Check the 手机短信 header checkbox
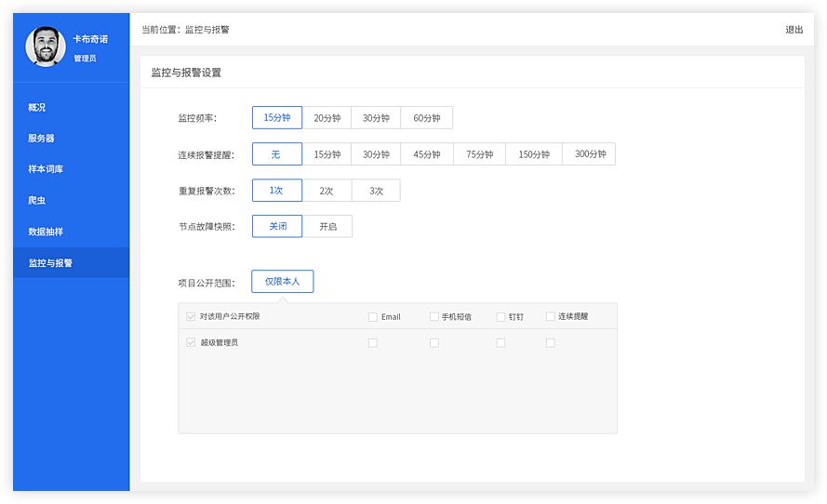This screenshot has height=504, width=827. tap(434, 317)
